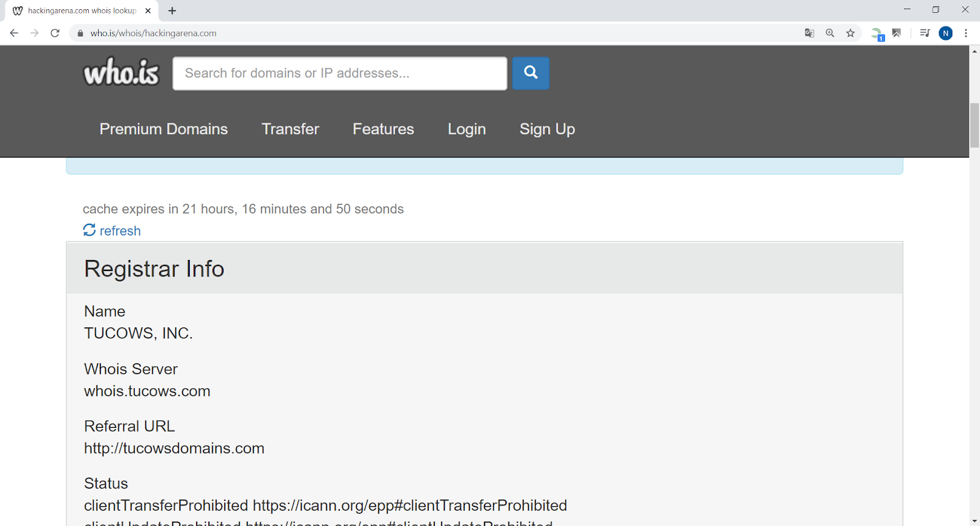Bookmark this page with the star
The width and height of the screenshot is (980, 526).
point(850,33)
